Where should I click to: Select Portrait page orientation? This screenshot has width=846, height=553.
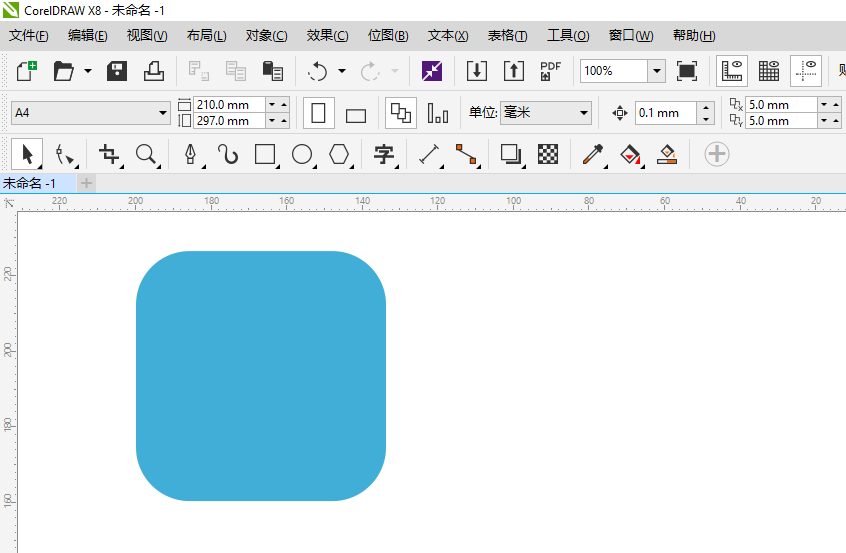[x=318, y=113]
